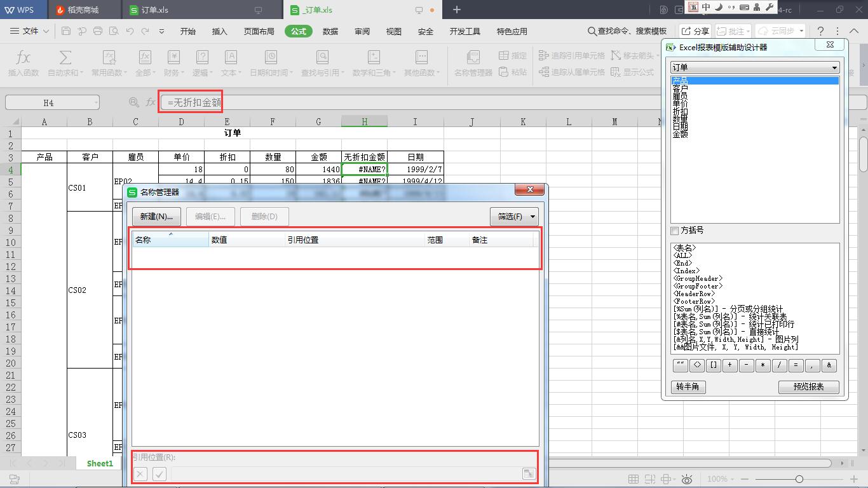
Task: Click the range picker icon in 引用位置 field
Action: click(x=528, y=473)
